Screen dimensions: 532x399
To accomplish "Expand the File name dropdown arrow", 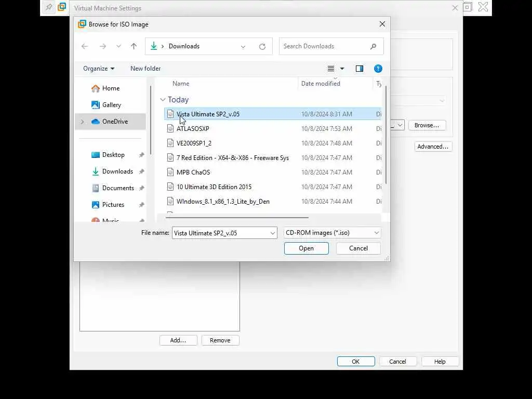I will tap(272, 233).
